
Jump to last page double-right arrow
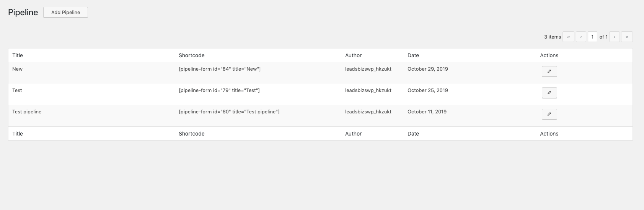tap(627, 37)
